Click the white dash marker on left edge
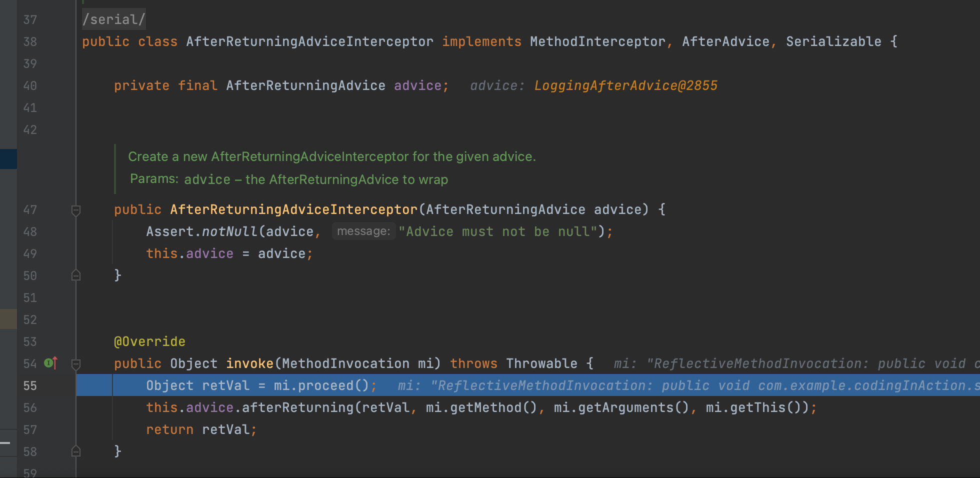980x478 pixels. coord(5,443)
